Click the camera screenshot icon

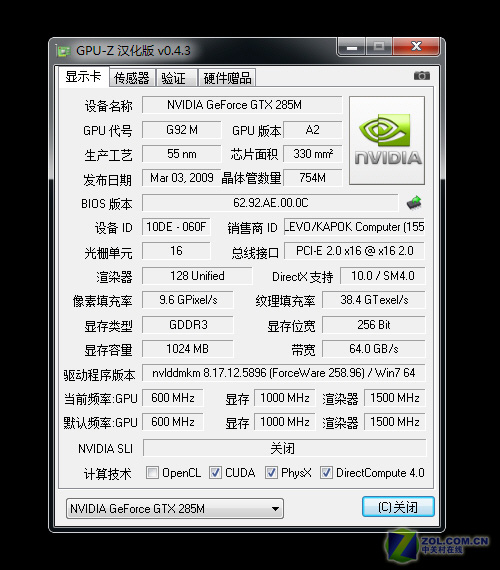pos(422,76)
